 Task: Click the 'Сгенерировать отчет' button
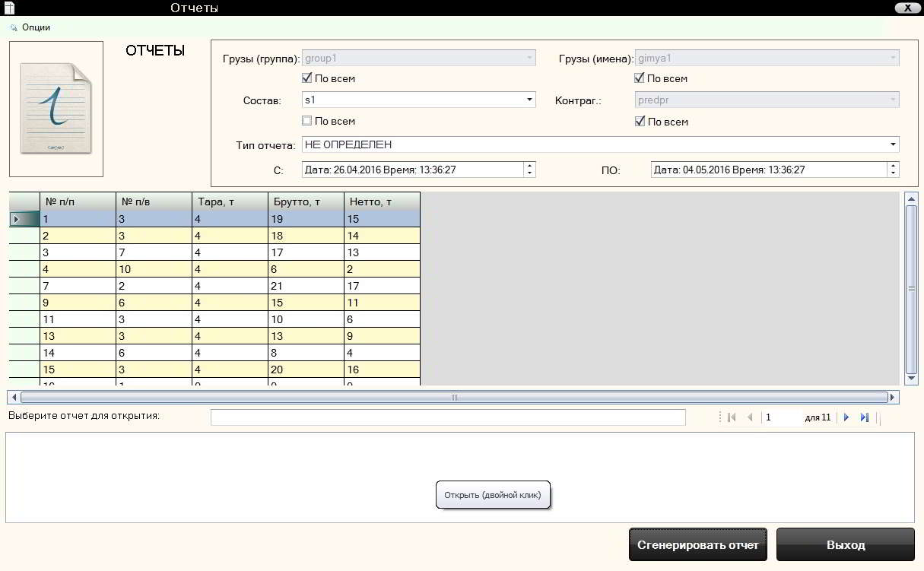[697, 545]
